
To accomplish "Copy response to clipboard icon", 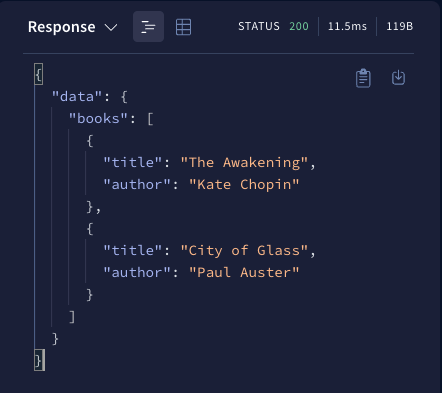I will (x=363, y=78).
